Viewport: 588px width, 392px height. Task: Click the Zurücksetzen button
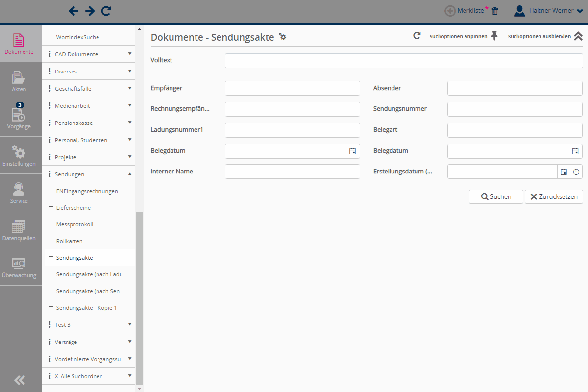coord(554,196)
